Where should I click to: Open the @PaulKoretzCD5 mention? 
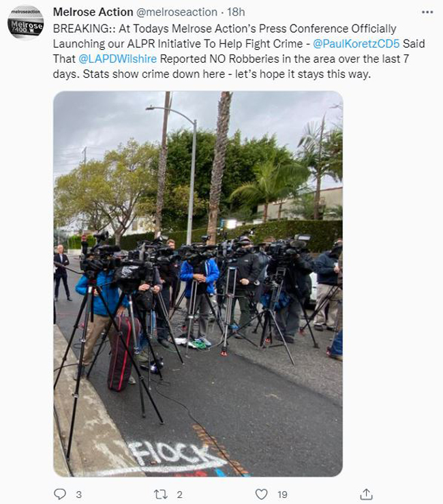coord(356,44)
